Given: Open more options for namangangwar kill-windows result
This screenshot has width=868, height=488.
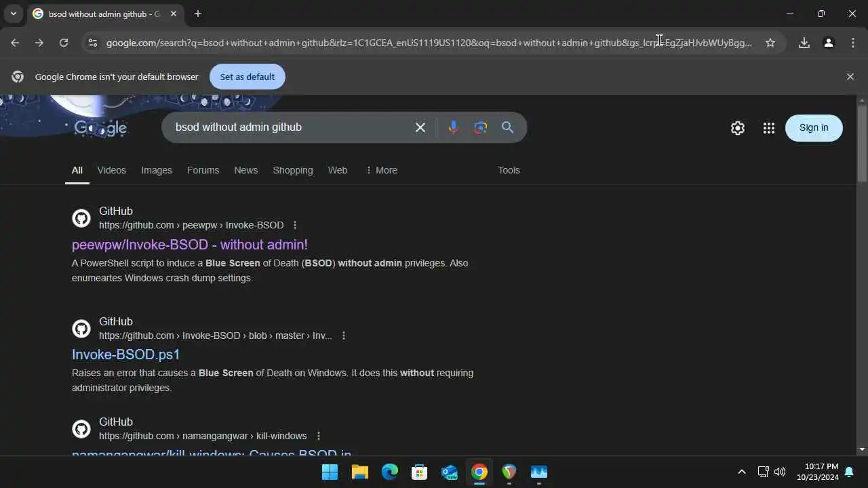Looking at the screenshot, I should coord(319,436).
